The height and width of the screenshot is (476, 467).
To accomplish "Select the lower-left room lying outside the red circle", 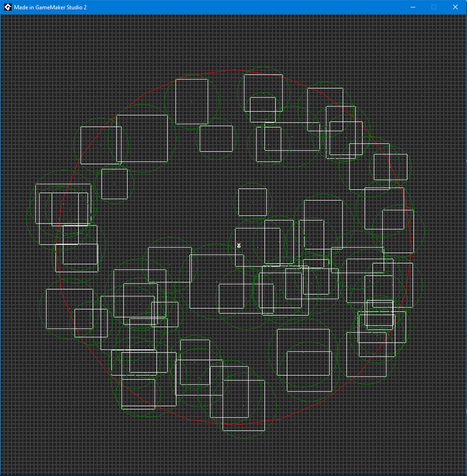I will tap(69, 308).
